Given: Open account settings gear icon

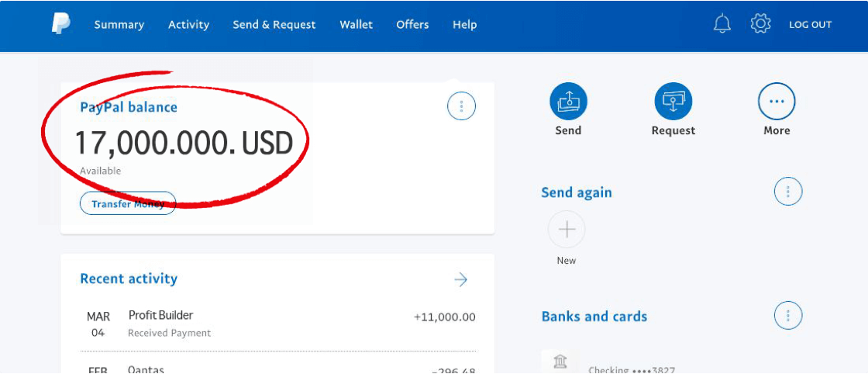Looking at the screenshot, I should coord(760,24).
